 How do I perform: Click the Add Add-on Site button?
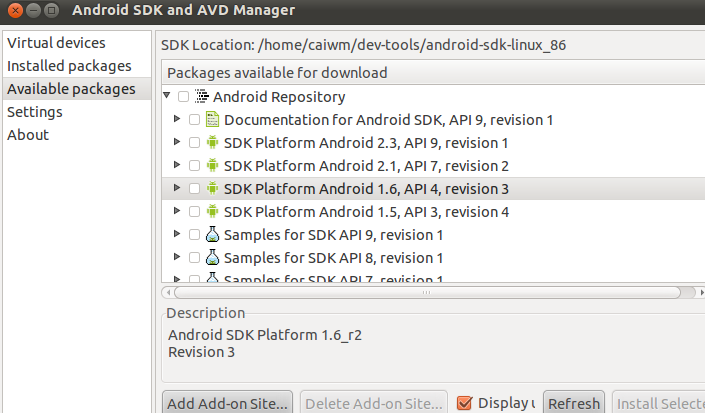(x=227, y=403)
